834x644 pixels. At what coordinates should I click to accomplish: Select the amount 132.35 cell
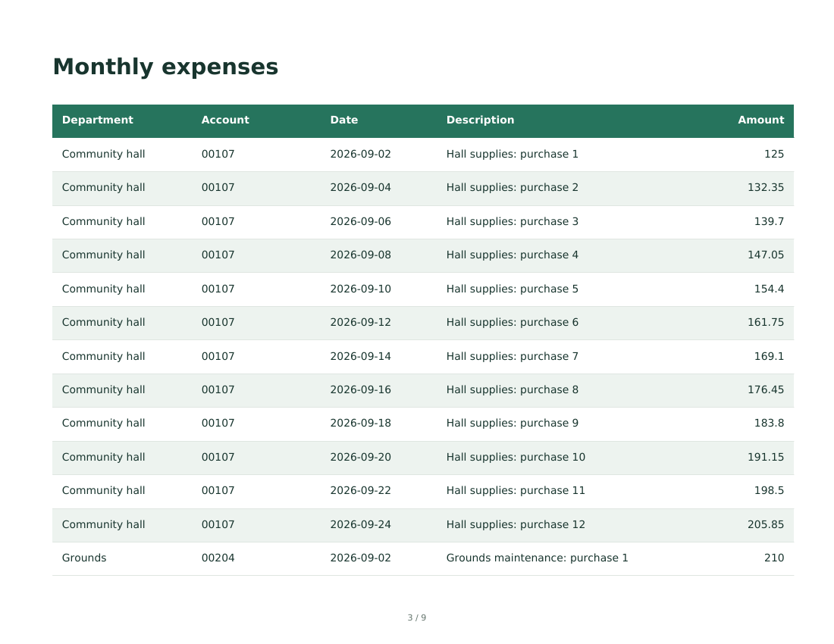click(766, 188)
